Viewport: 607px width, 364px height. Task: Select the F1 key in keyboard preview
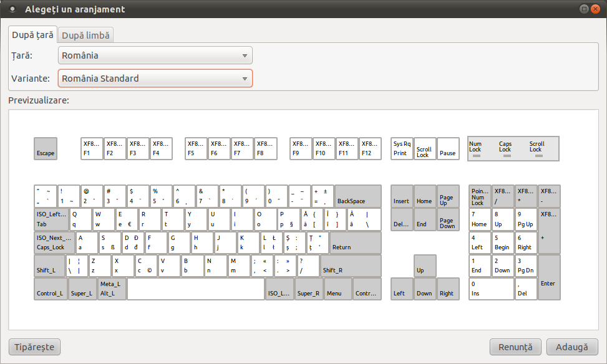pyautogui.click(x=92, y=148)
